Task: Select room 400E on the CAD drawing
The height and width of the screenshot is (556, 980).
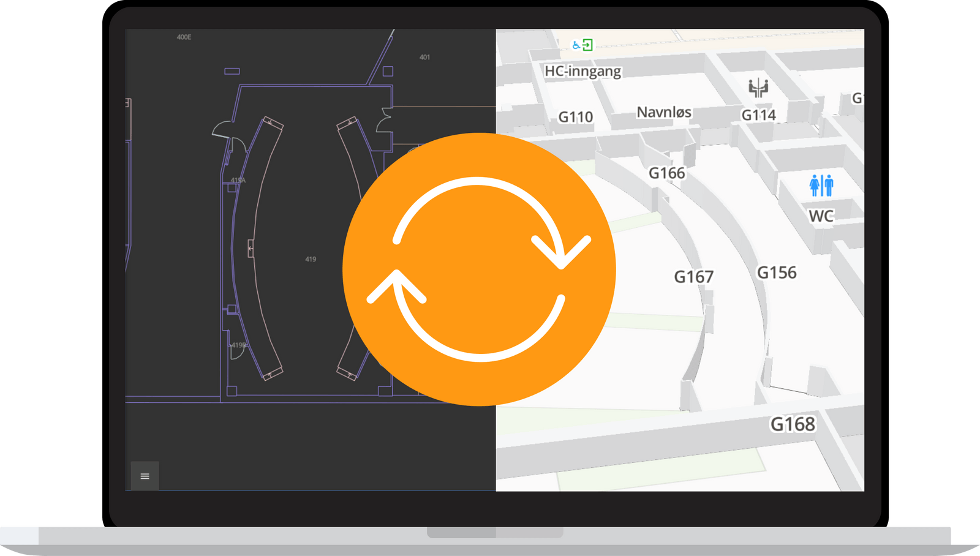Action: click(183, 36)
